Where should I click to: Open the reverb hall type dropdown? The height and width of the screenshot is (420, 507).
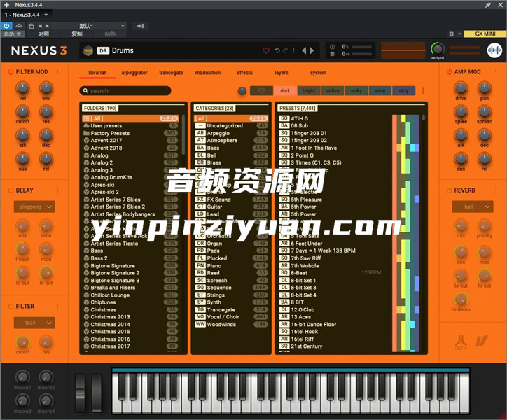[x=473, y=206]
